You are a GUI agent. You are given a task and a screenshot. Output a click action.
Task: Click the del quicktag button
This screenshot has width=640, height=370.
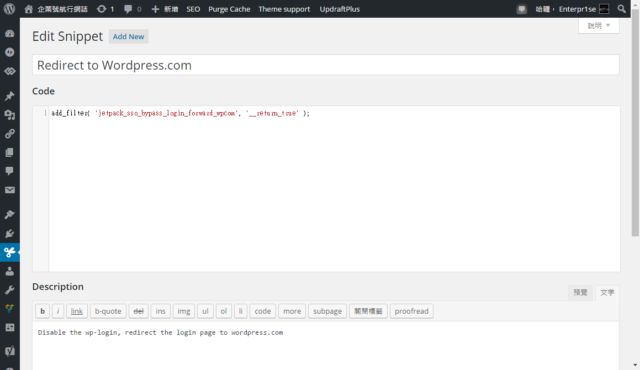click(x=138, y=311)
